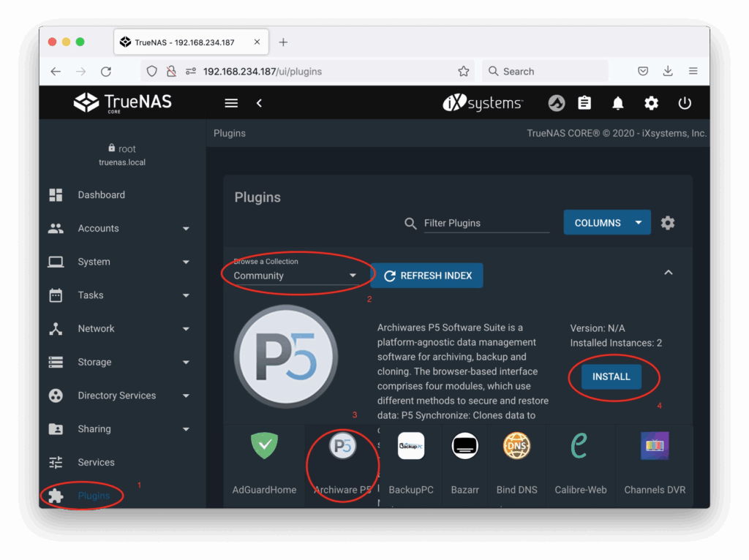Viewport: 749px width, 560px height.
Task: Open the Browse a Collection dropdown
Action: pyautogui.click(x=295, y=276)
